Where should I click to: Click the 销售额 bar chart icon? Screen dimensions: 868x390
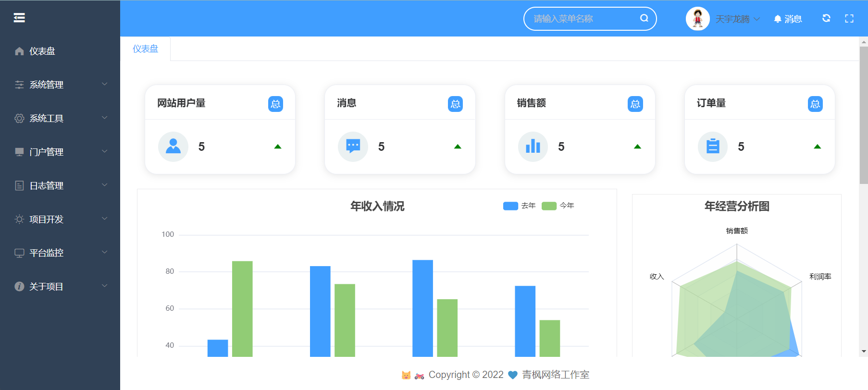click(x=533, y=146)
